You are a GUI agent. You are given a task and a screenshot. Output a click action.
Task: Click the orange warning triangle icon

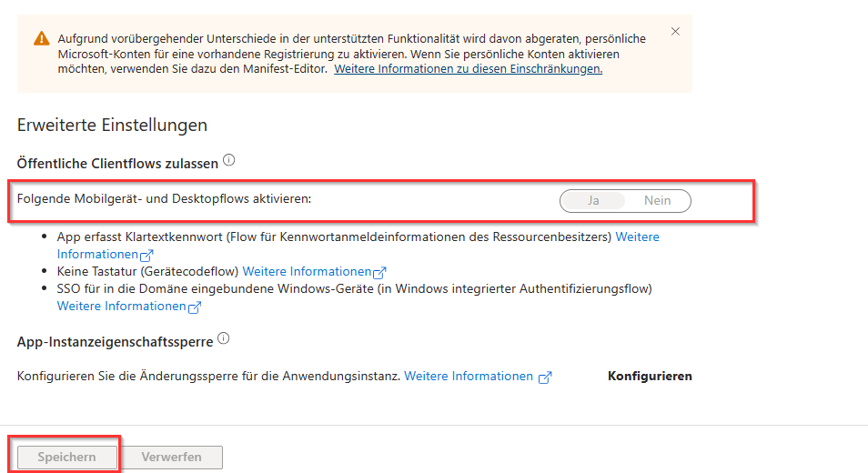click(42, 39)
